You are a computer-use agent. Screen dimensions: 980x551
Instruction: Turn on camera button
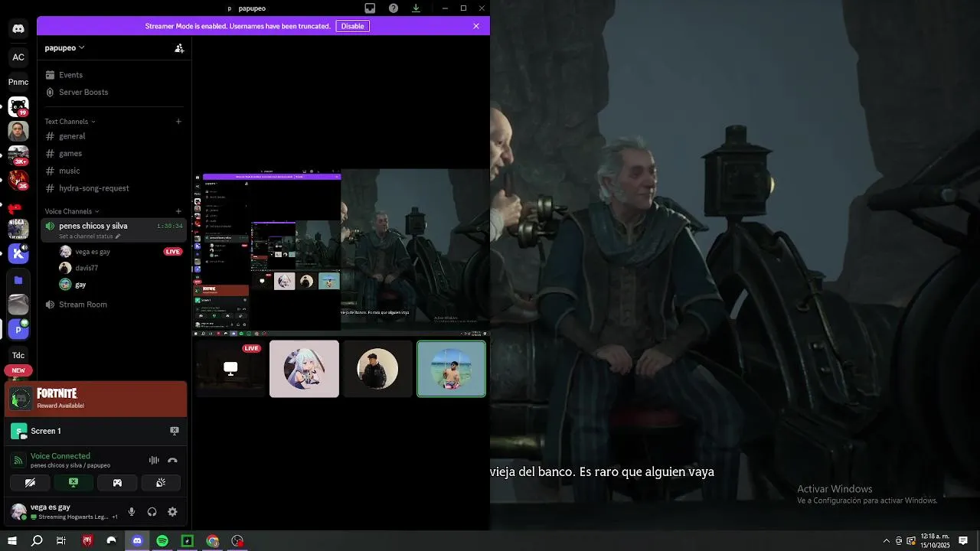pos(30,483)
